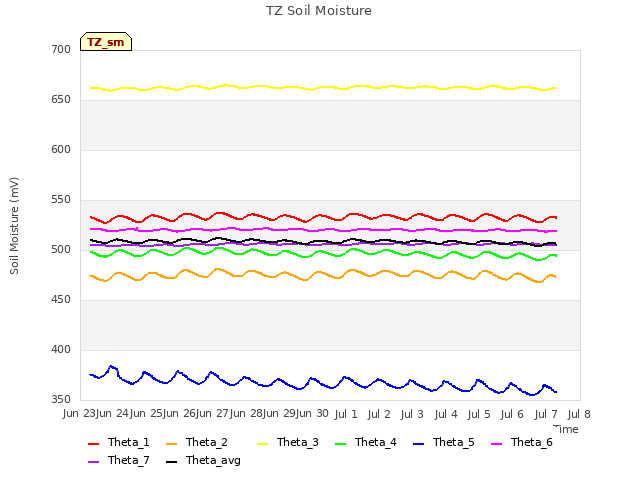Click the Jun 28 x-axis tick label
Screen dimensions: 640x480
click(247, 414)
